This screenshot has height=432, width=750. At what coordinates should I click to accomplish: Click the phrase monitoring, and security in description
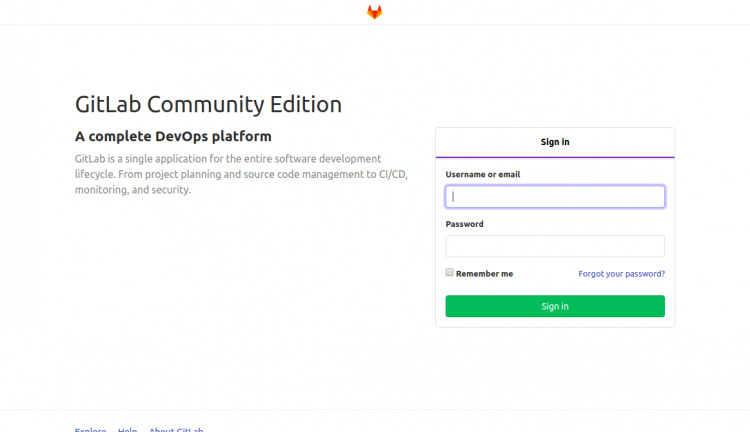[132, 190]
